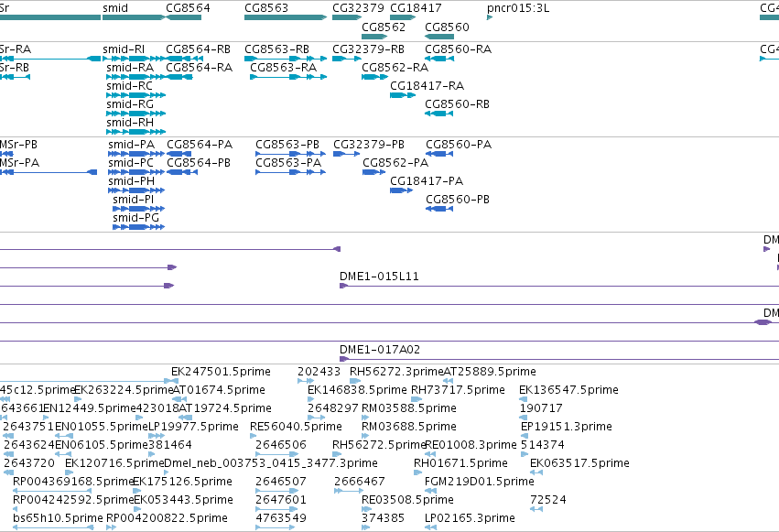Viewport: 779px width, 532px height.
Task: Select the smid-RA transcript label
Action: point(130,68)
